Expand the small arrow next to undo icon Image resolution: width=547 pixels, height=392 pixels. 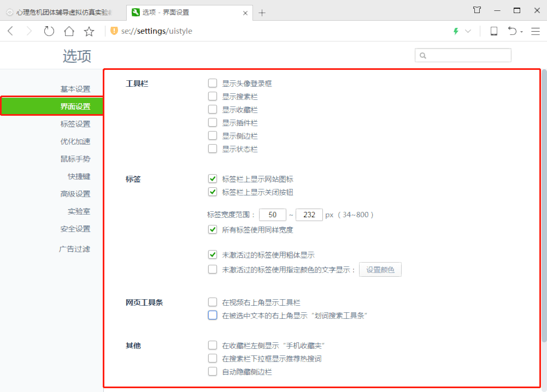[x=522, y=32]
